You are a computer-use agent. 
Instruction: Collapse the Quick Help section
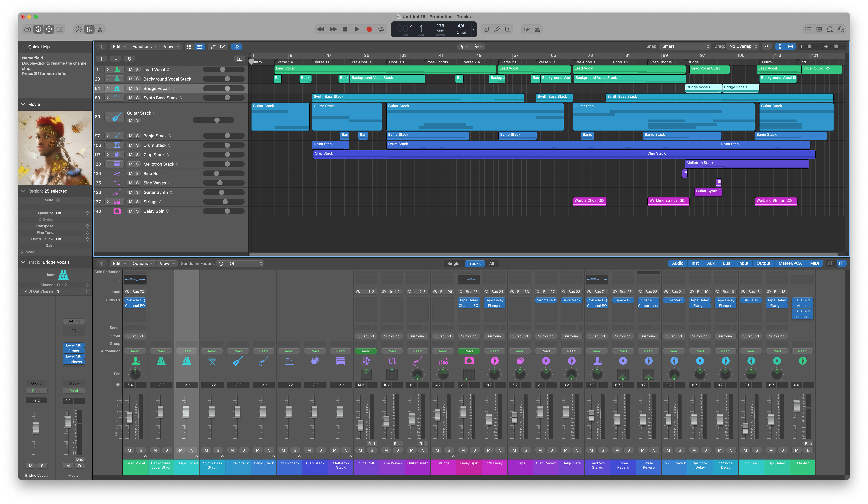tap(23, 47)
